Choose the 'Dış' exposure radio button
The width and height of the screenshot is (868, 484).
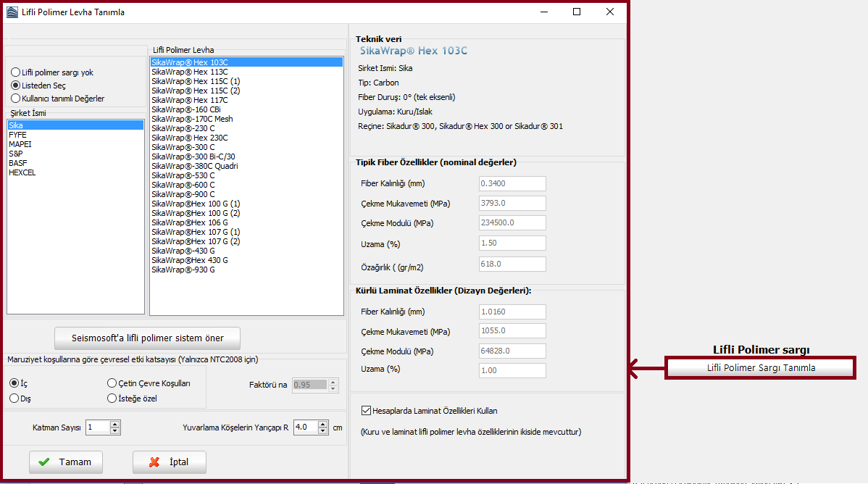click(15, 398)
